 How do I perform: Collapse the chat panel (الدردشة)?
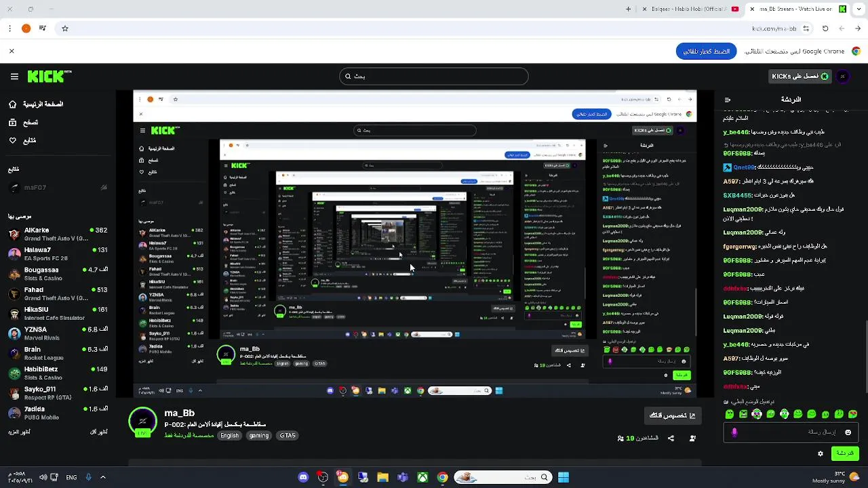coord(728,100)
